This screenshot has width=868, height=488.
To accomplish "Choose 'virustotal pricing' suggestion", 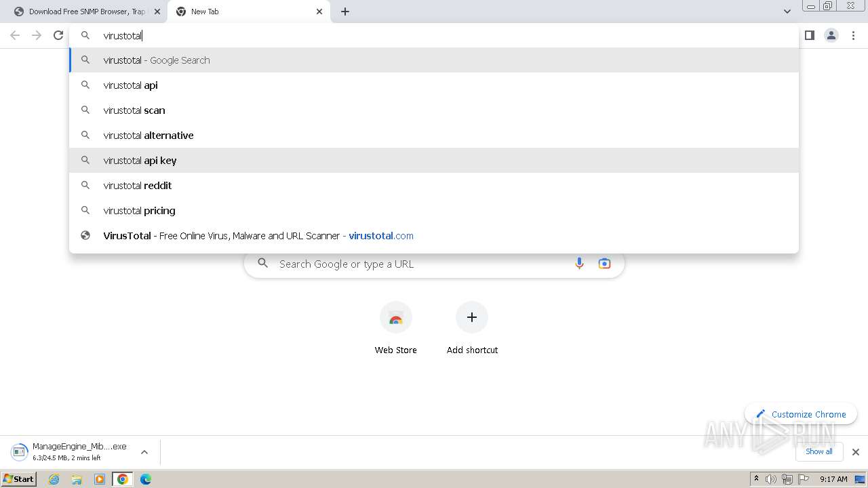I will tap(434, 211).
